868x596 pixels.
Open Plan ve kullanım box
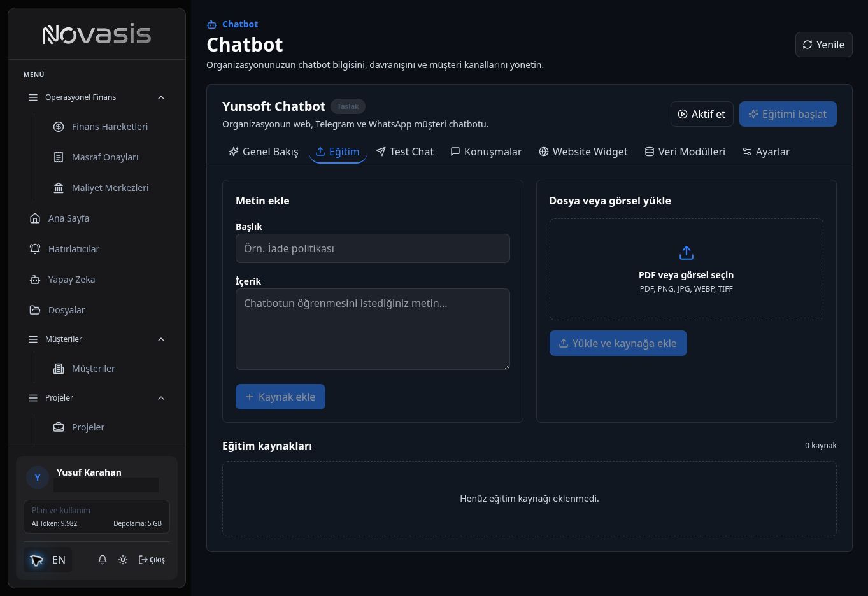point(97,516)
